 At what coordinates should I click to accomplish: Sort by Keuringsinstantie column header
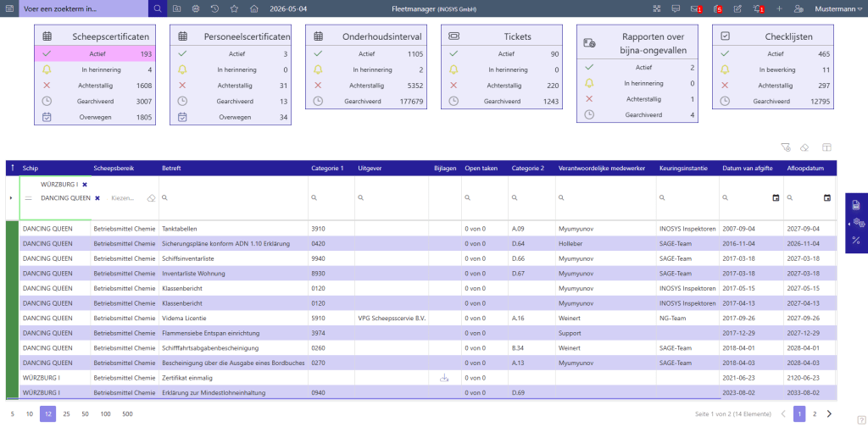(687, 168)
